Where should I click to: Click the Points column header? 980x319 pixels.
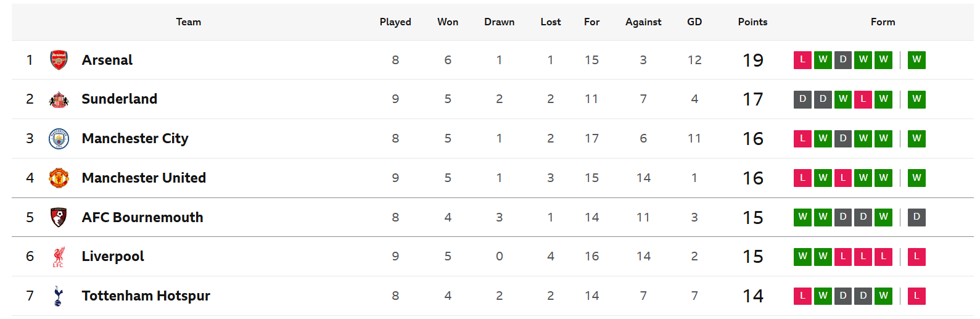point(752,22)
